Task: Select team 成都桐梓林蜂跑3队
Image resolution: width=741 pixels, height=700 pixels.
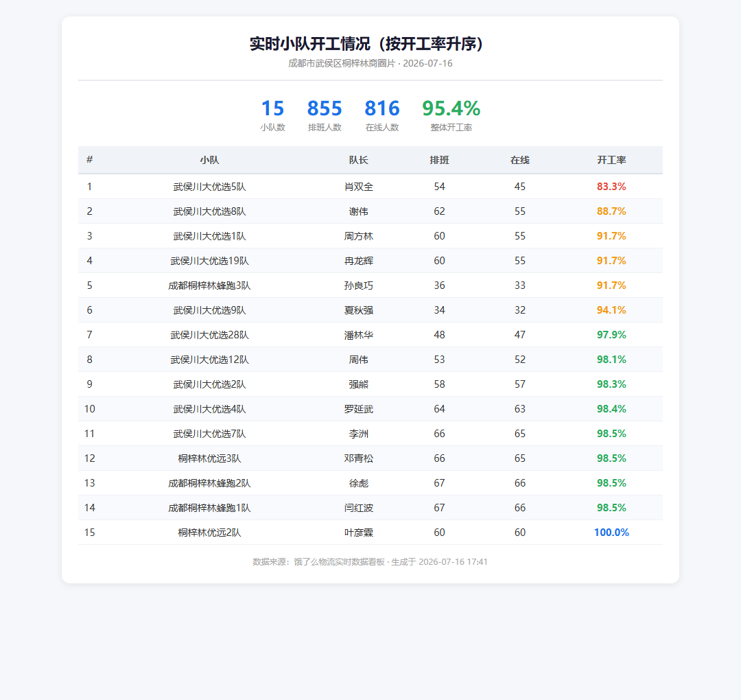Action: (x=209, y=285)
